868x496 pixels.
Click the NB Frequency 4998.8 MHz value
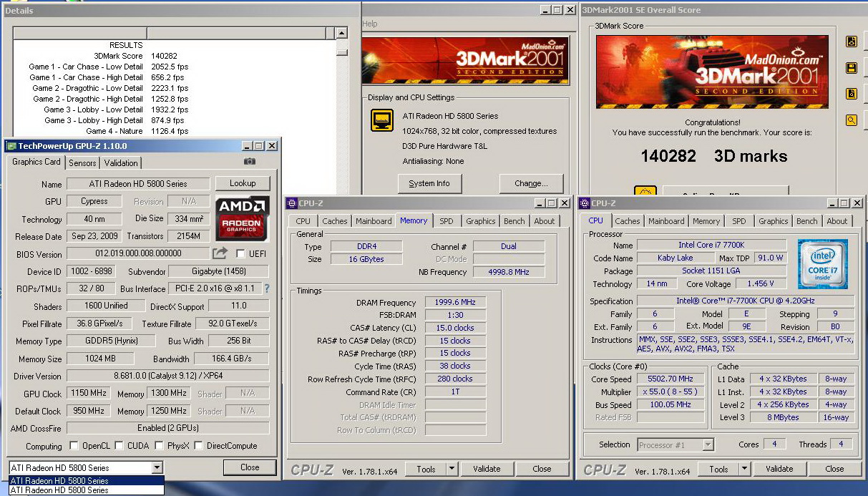click(508, 272)
